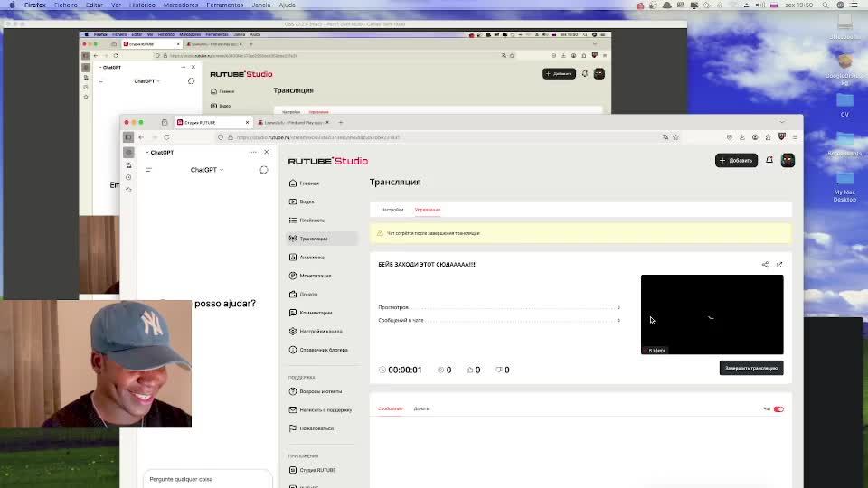The height and width of the screenshot is (488, 868).
Task: Click the bookmark star in the address bar
Action: coord(676,137)
